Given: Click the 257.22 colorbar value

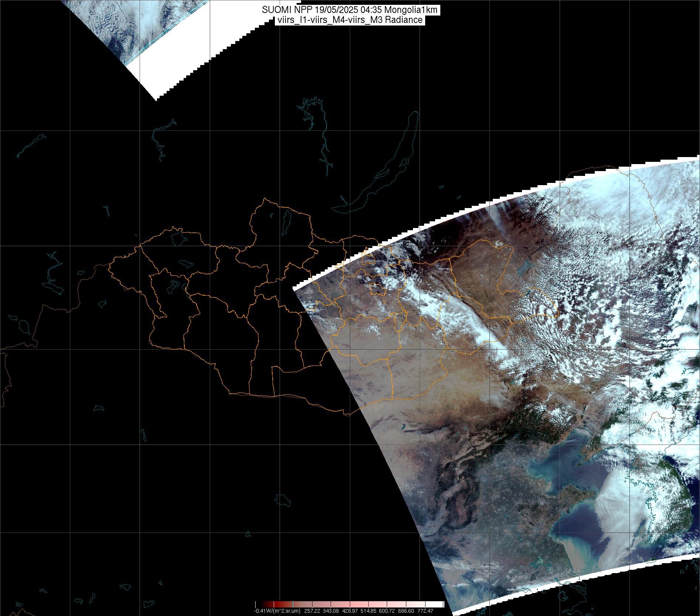Looking at the screenshot, I should (312, 611).
